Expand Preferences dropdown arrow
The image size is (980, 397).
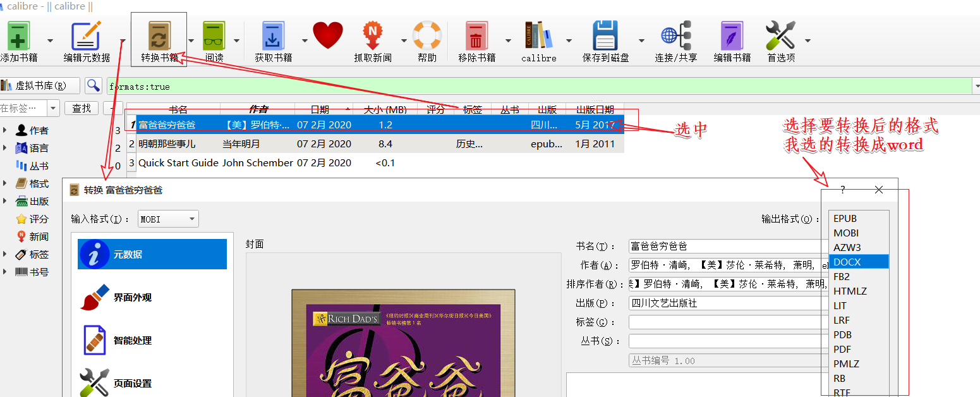[808, 40]
